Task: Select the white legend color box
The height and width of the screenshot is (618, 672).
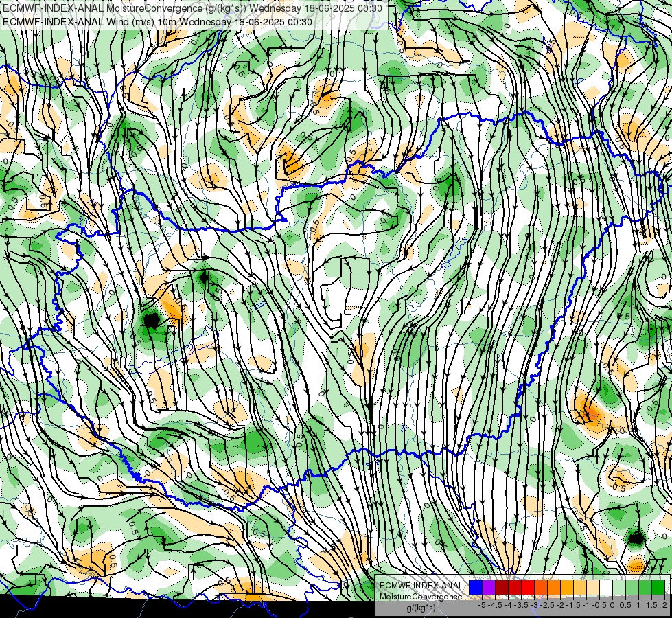Action: click(606, 587)
